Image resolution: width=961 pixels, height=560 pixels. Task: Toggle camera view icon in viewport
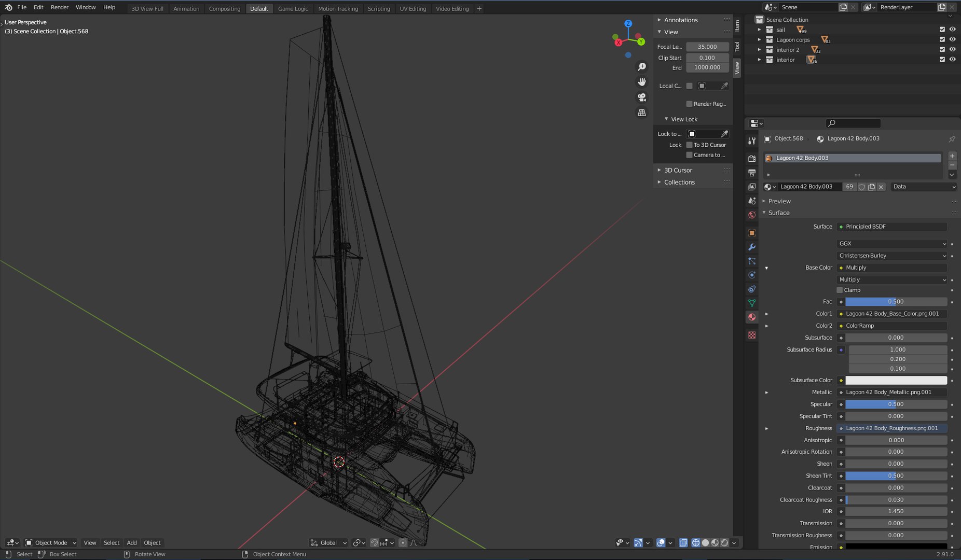642,97
